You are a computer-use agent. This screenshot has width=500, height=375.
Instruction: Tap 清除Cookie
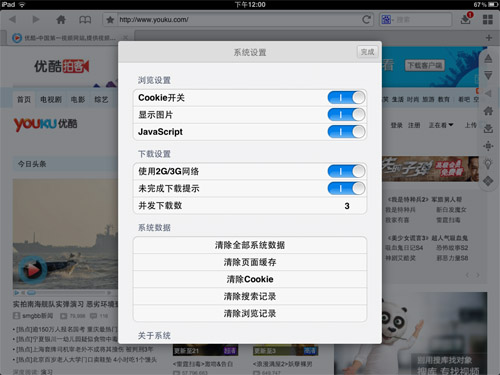click(x=250, y=279)
